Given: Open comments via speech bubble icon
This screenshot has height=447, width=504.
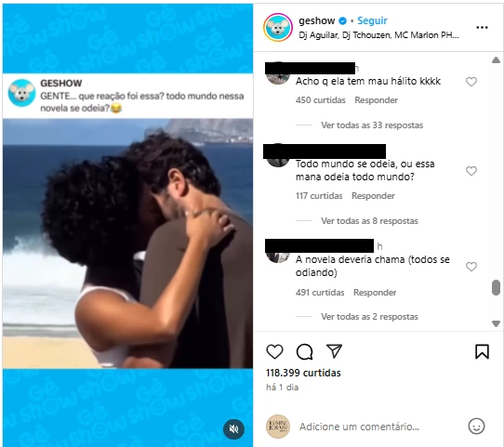Looking at the screenshot, I should [304, 351].
